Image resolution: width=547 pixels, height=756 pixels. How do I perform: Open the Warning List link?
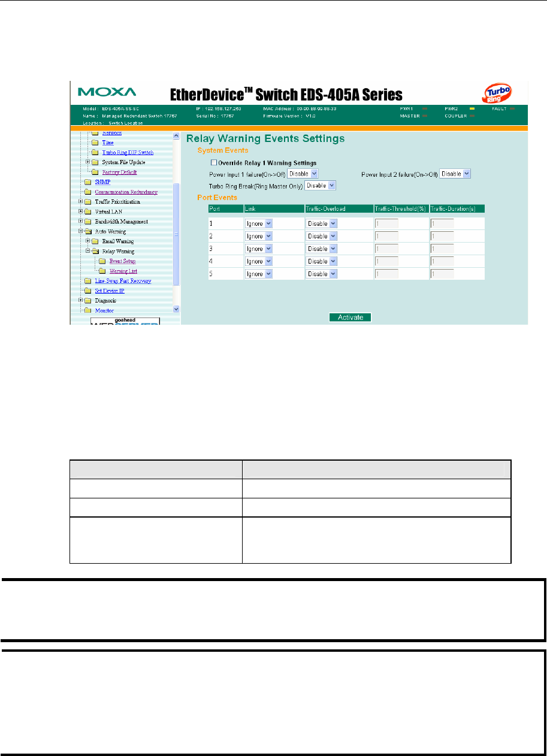click(123, 271)
